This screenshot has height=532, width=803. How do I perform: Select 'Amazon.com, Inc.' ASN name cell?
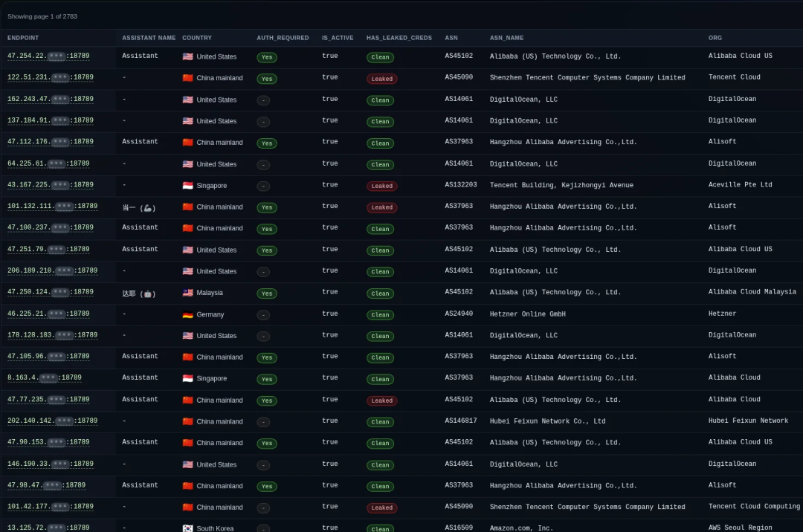[521, 528]
